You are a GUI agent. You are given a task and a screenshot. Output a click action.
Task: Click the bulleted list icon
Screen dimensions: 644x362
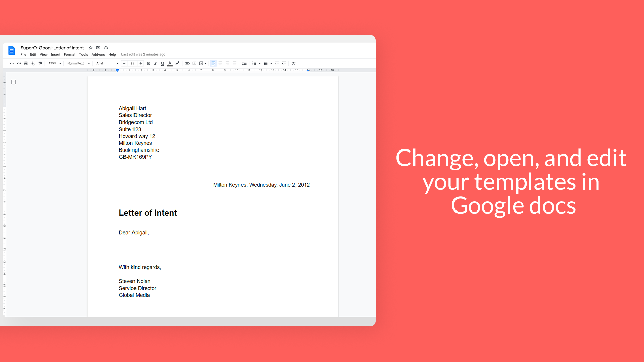click(265, 64)
